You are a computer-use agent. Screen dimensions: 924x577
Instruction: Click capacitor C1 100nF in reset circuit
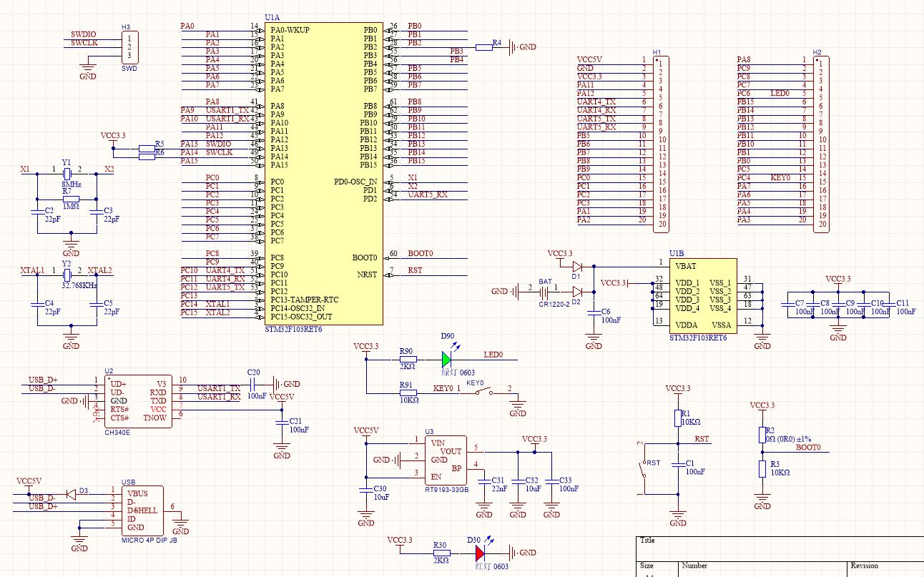(x=677, y=465)
